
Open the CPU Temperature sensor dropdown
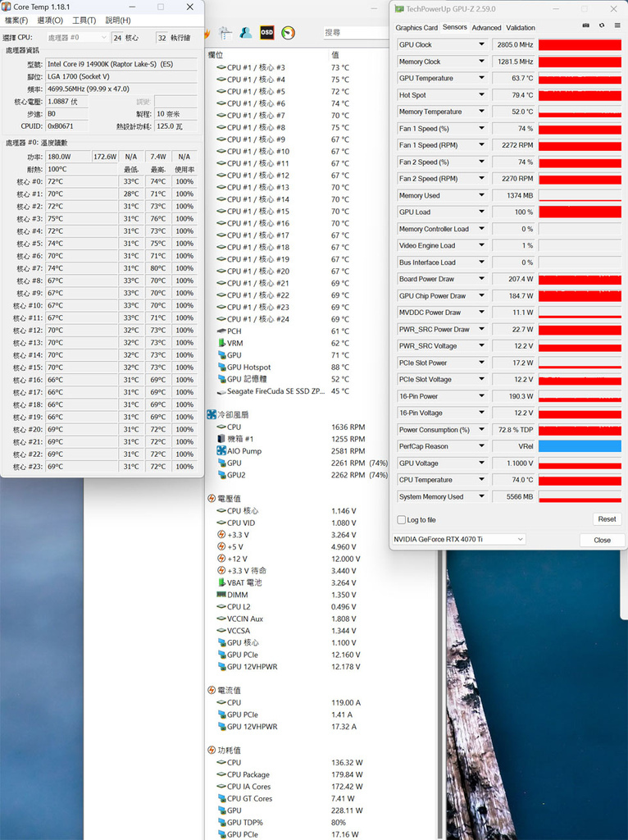(x=481, y=479)
